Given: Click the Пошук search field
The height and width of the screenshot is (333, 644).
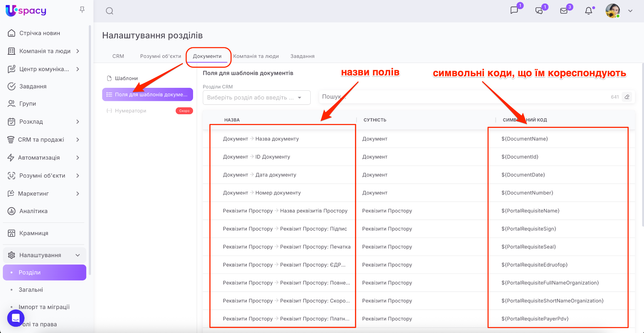Looking at the screenshot, I should point(465,97).
